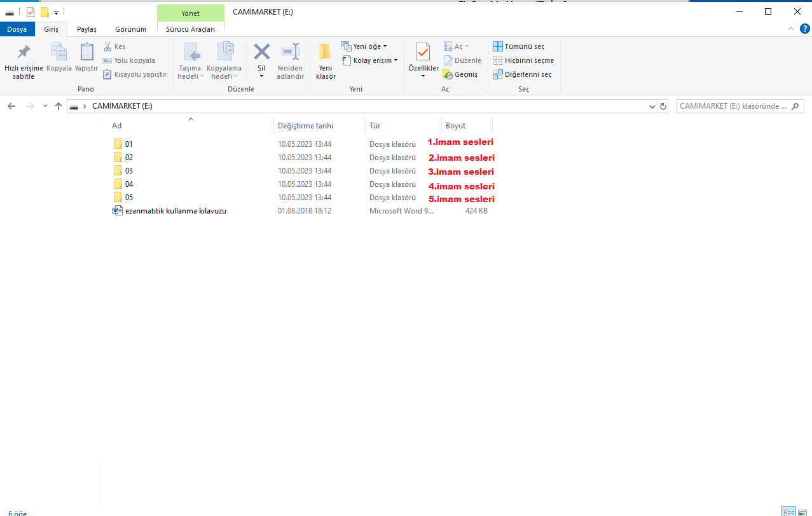
Task: Click the help question mark icon
Action: 804,29
